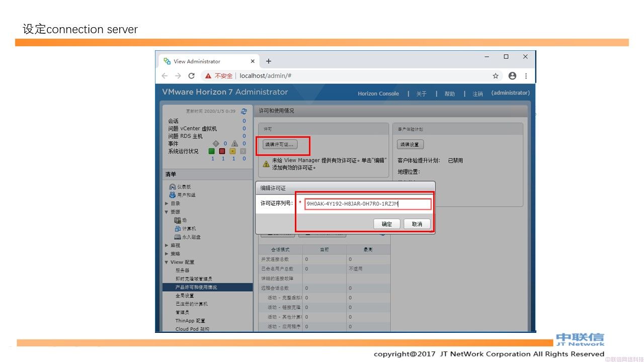Click the gray unknown system health square
This screenshot has width=644, height=362.
(243, 151)
